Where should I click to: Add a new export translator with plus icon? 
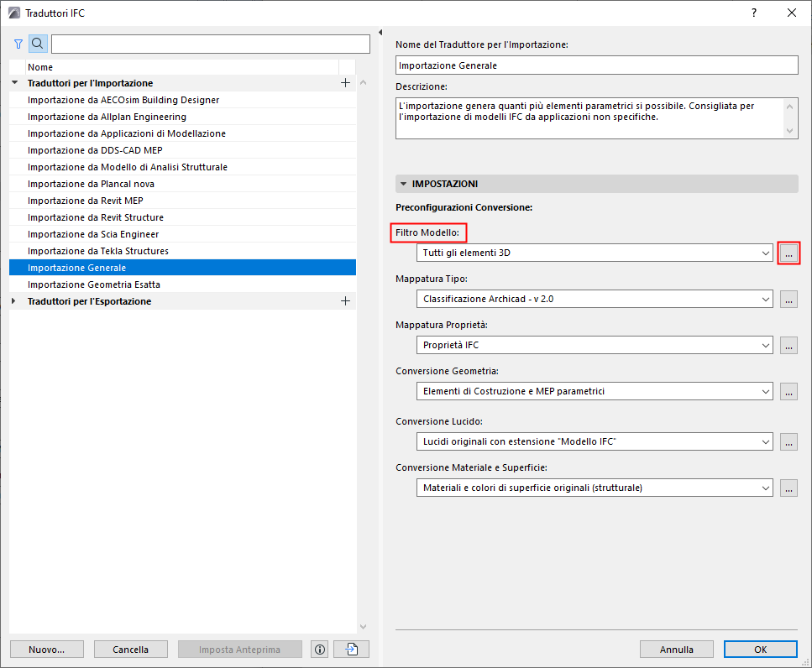[x=345, y=301]
